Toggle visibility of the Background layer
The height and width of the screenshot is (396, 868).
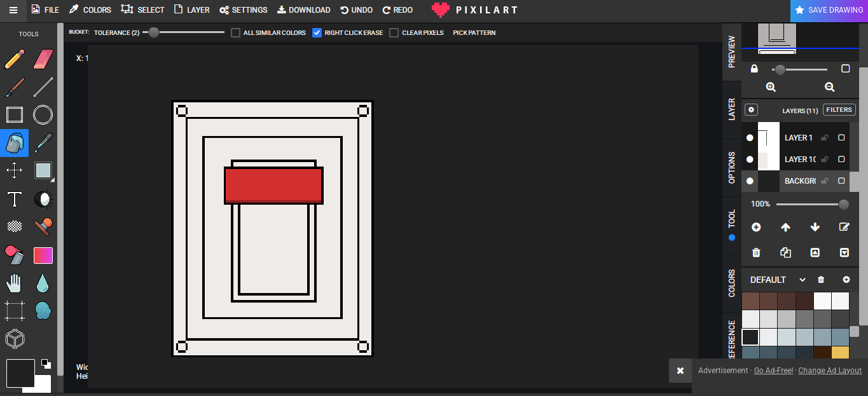pyautogui.click(x=750, y=181)
